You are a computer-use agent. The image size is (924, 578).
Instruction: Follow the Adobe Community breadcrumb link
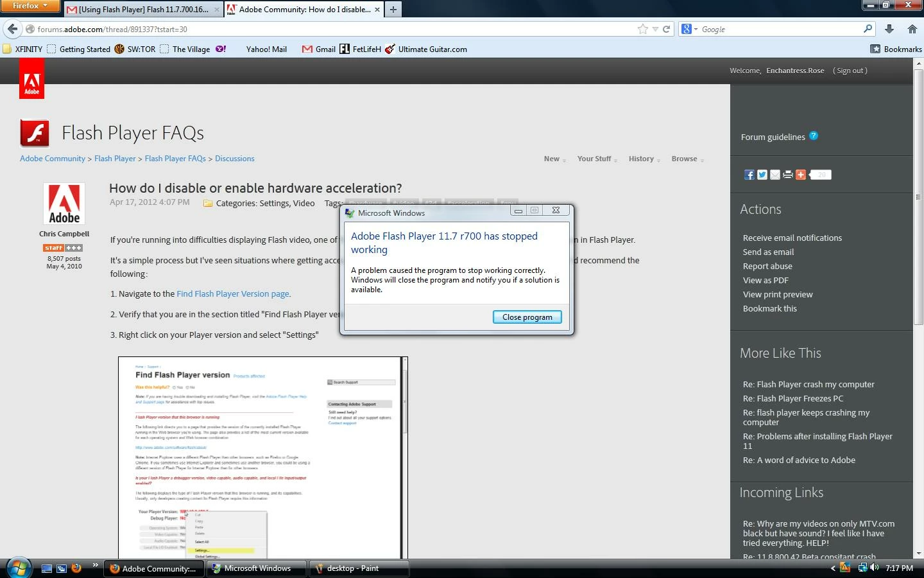[53, 159]
